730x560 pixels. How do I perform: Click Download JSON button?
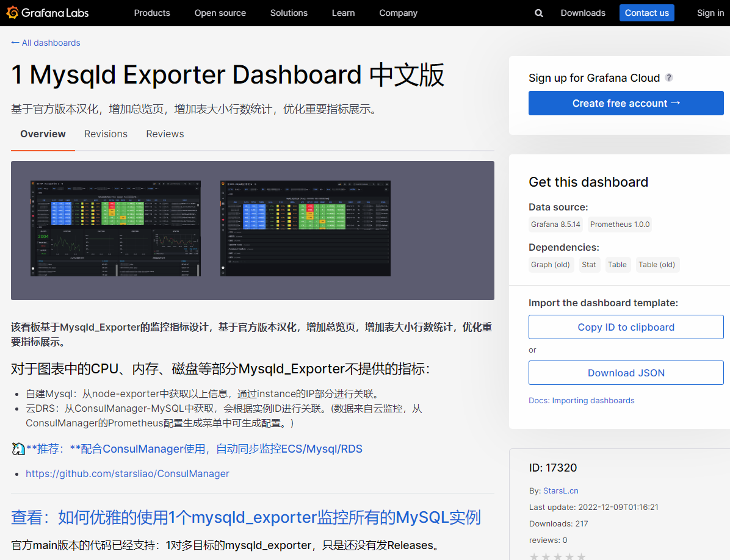pos(626,373)
